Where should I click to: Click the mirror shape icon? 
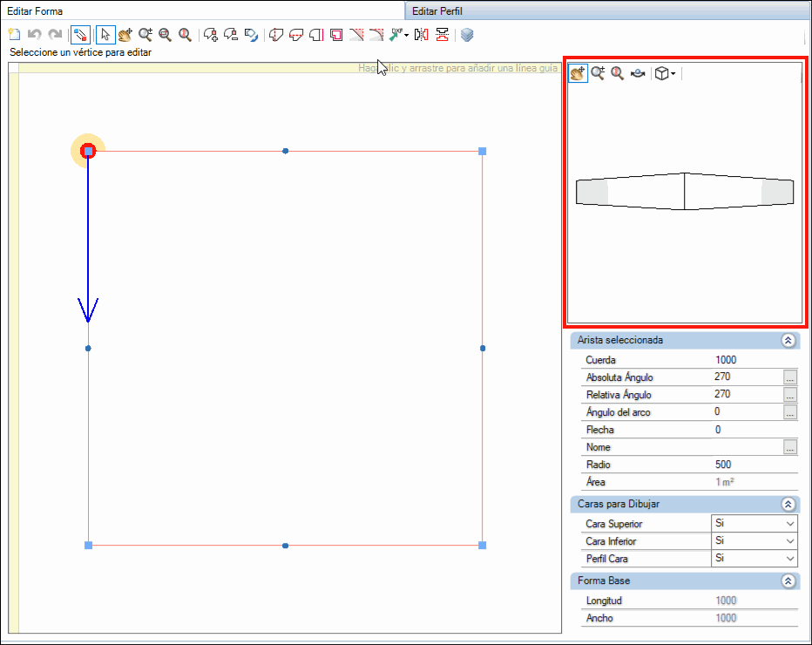pos(422,35)
